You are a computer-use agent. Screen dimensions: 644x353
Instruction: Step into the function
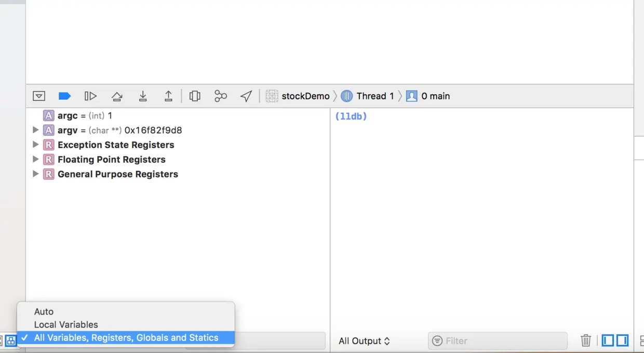(143, 96)
